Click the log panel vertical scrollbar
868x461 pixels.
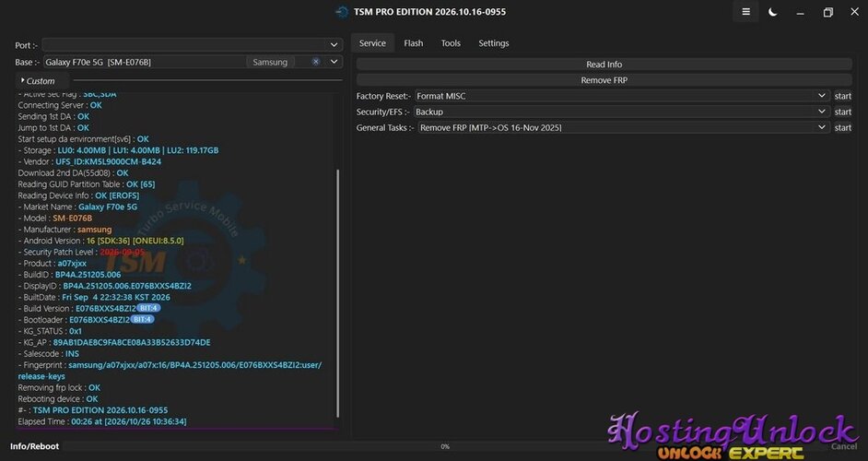tap(337, 294)
